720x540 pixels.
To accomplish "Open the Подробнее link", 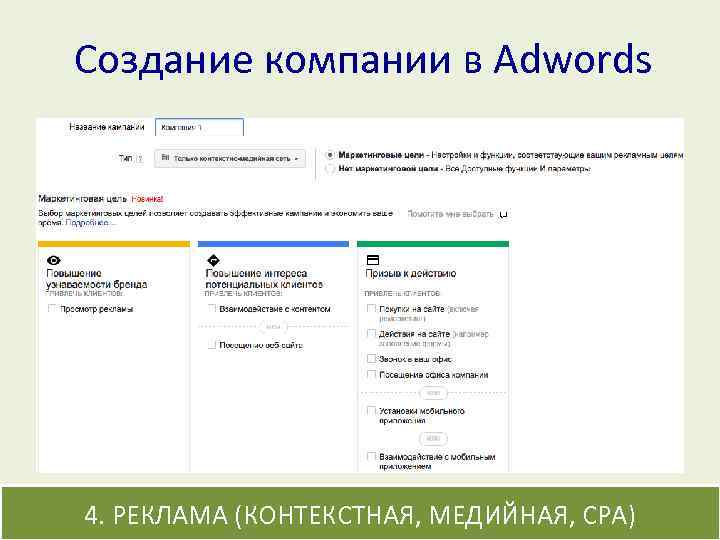I will pos(88,223).
